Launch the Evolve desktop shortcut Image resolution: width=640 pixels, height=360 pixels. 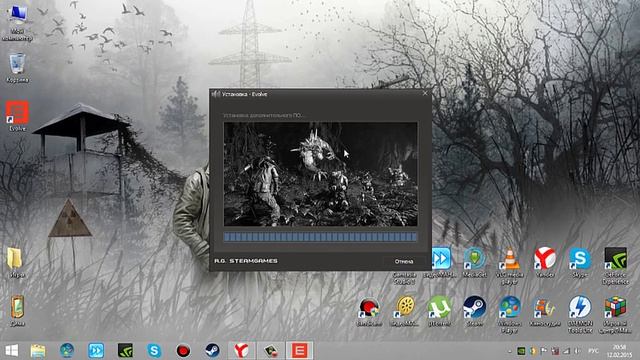click(x=17, y=116)
